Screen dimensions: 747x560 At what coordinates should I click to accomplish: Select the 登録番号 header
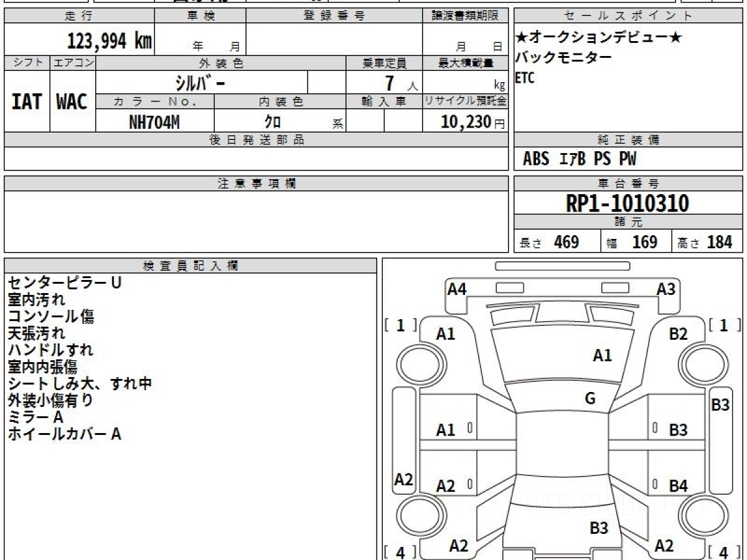334,16
